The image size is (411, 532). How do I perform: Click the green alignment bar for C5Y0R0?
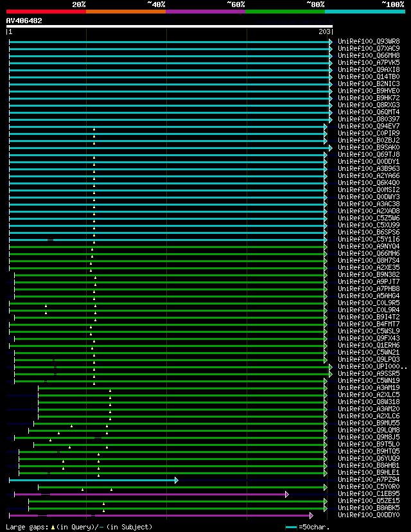[181, 487]
